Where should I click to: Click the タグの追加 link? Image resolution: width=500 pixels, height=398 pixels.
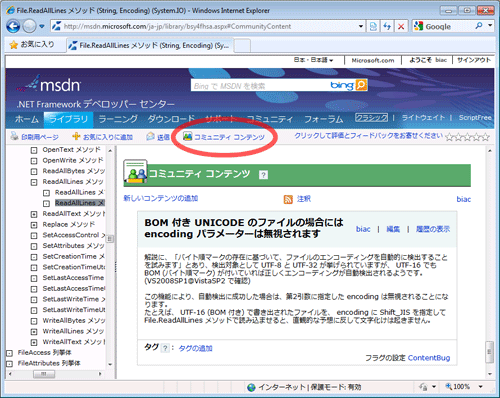click(x=195, y=348)
